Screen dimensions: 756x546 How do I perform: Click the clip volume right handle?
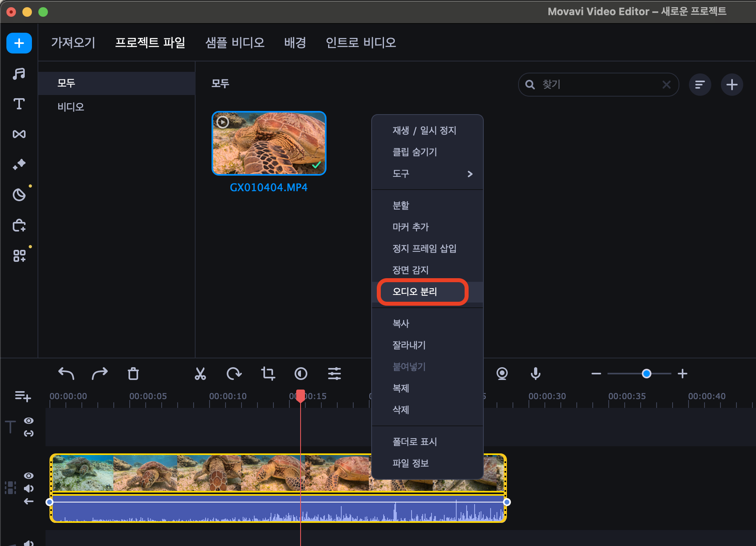tap(507, 502)
